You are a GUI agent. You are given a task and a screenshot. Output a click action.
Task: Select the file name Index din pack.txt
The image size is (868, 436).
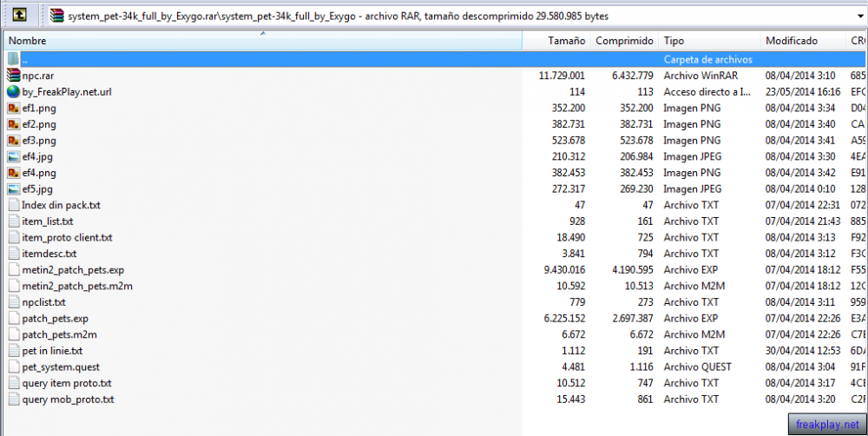(x=62, y=205)
